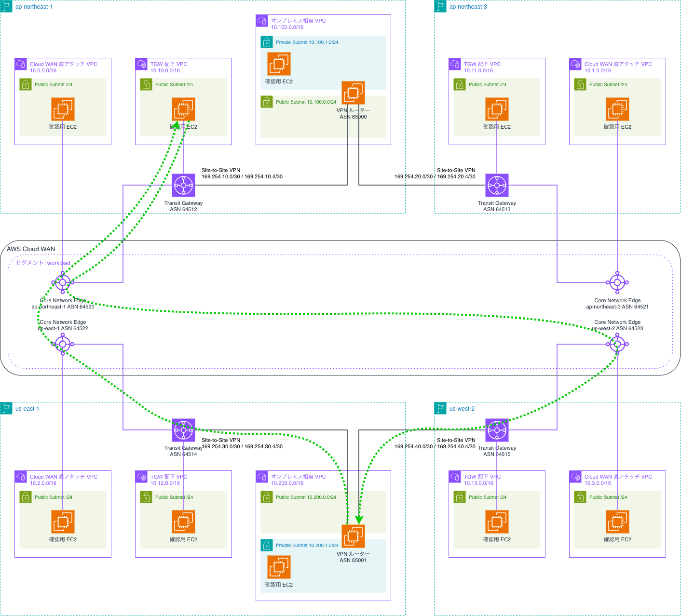Select the VPN router ASN 65000 icon
The width and height of the screenshot is (681, 616).
click(x=353, y=93)
